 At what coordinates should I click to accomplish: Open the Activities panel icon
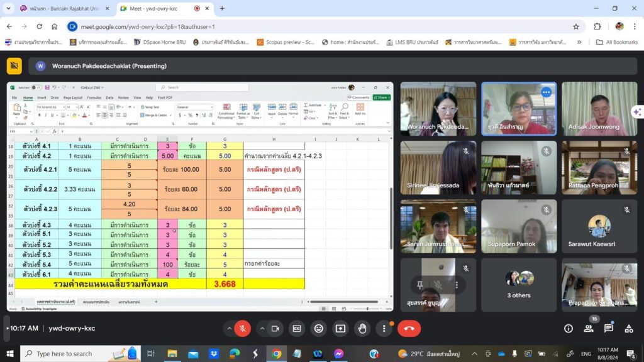coord(629,328)
